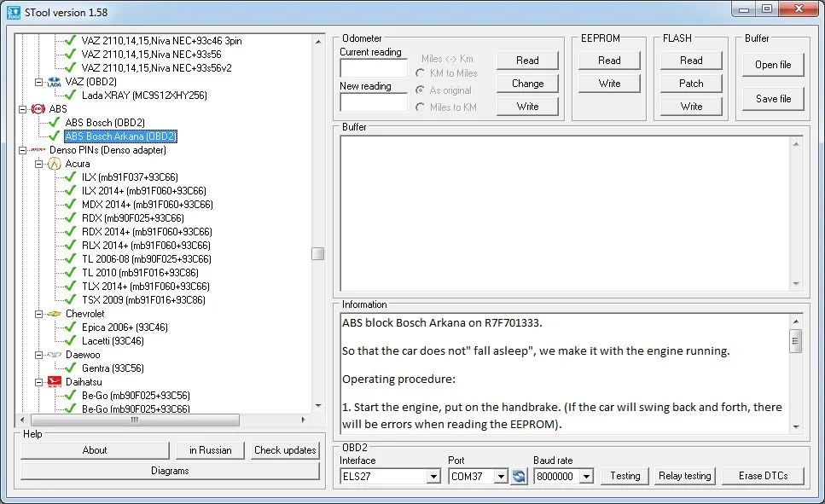Viewport: 825px width, 504px height.
Task: Click the Daihatsu logo icon in tree
Action: click(x=55, y=382)
